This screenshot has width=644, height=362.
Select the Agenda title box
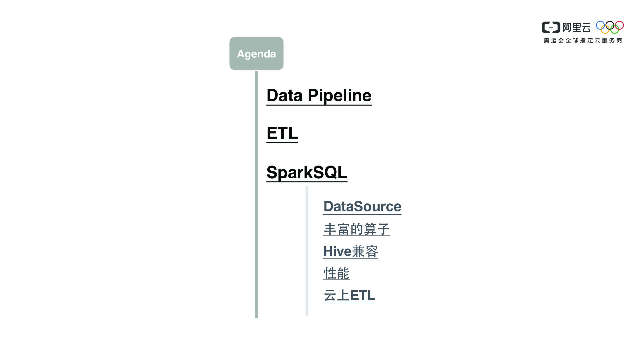[x=256, y=54]
